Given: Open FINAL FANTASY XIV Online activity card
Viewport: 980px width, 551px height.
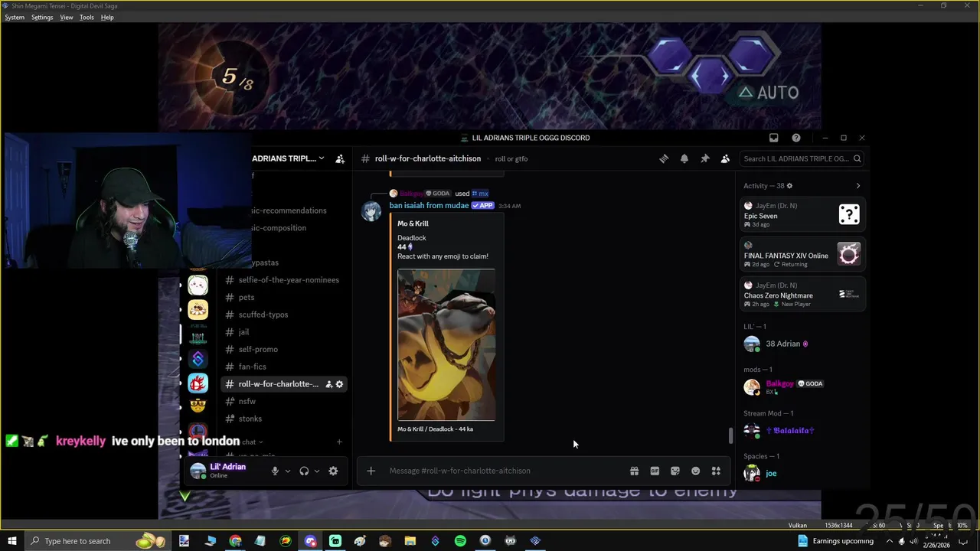Looking at the screenshot, I should [x=802, y=254].
